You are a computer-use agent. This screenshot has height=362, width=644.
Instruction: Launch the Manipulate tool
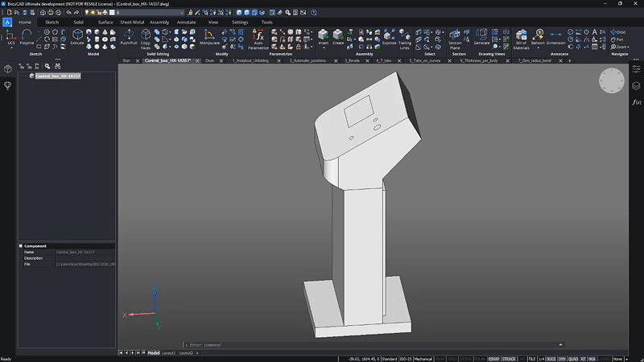(209, 37)
